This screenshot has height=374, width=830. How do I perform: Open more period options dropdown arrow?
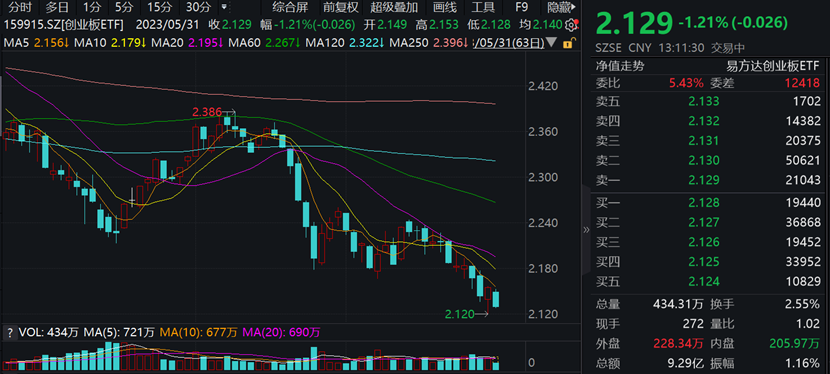pyautogui.click(x=224, y=7)
